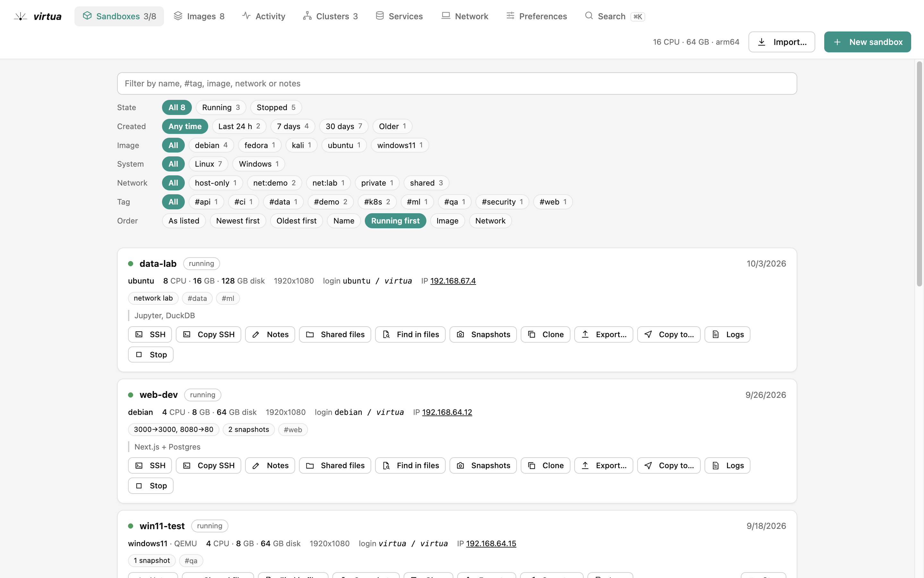Open the Services tab
The width and height of the screenshot is (924, 578).
click(x=399, y=16)
